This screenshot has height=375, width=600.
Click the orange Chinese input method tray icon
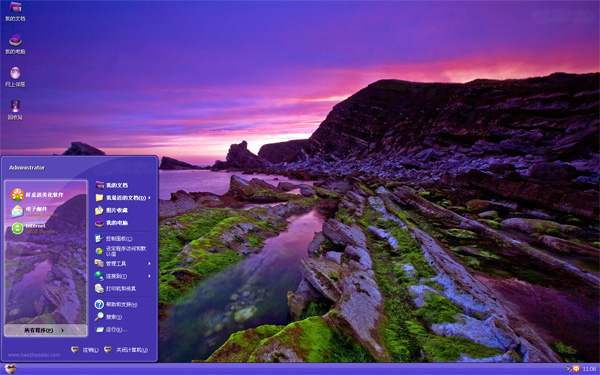coord(576,369)
